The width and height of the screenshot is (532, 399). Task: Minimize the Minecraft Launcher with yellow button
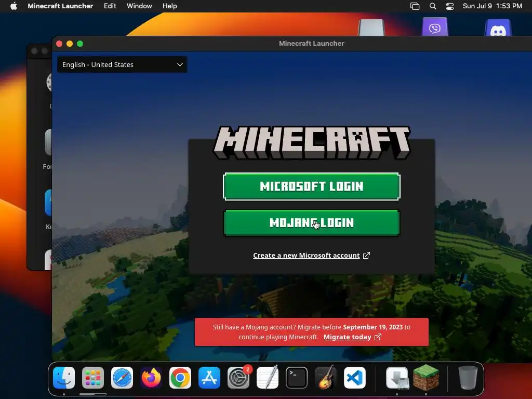tap(70, 44)
